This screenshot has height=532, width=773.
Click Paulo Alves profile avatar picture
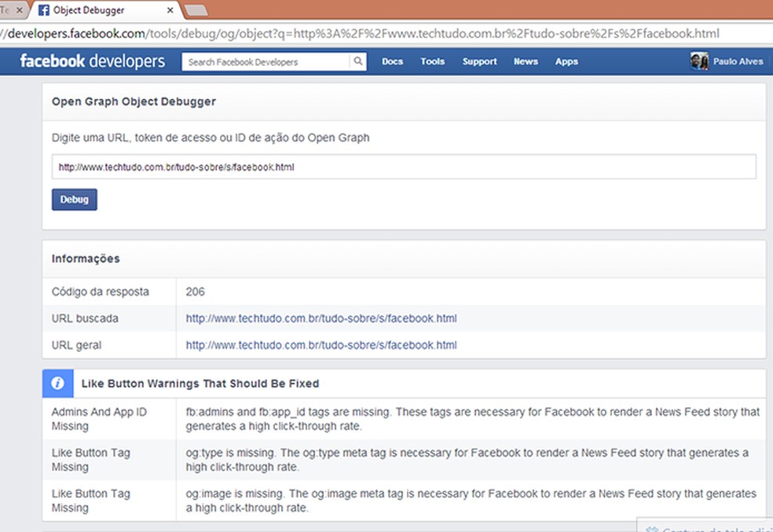pyautogui.click(x=699, y=61)
